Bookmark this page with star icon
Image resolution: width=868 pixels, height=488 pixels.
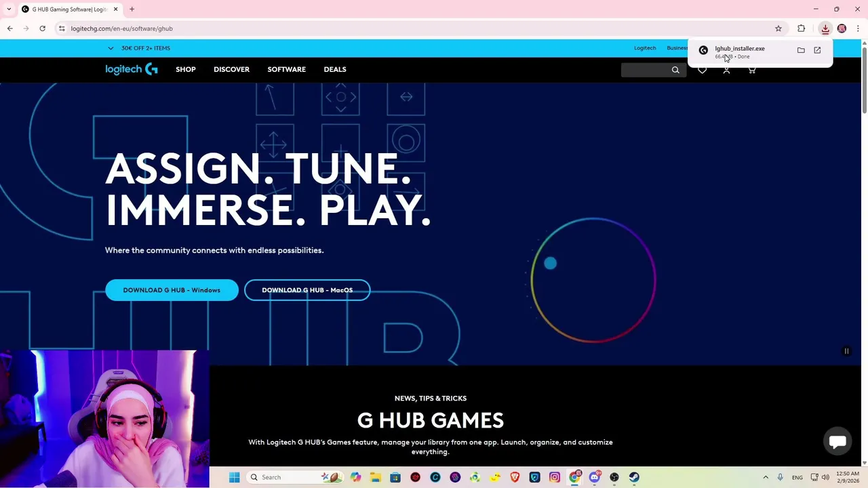click(778, 28)
